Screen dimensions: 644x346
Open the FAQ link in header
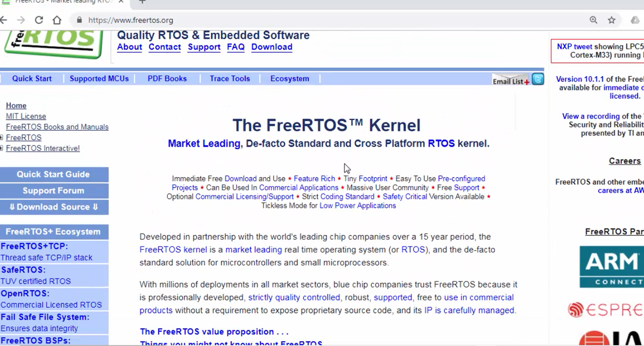click(236, 47)
